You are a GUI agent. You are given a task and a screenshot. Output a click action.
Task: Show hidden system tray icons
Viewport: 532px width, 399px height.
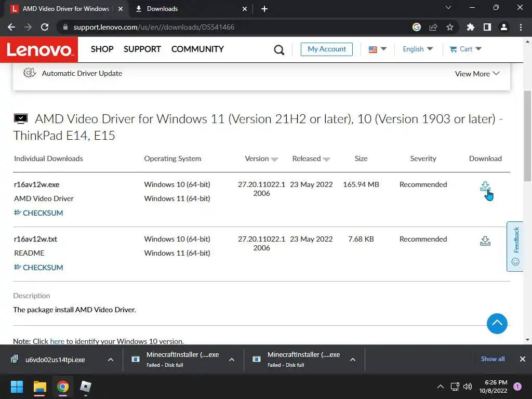pyautogui.click(x=441, y=387)
